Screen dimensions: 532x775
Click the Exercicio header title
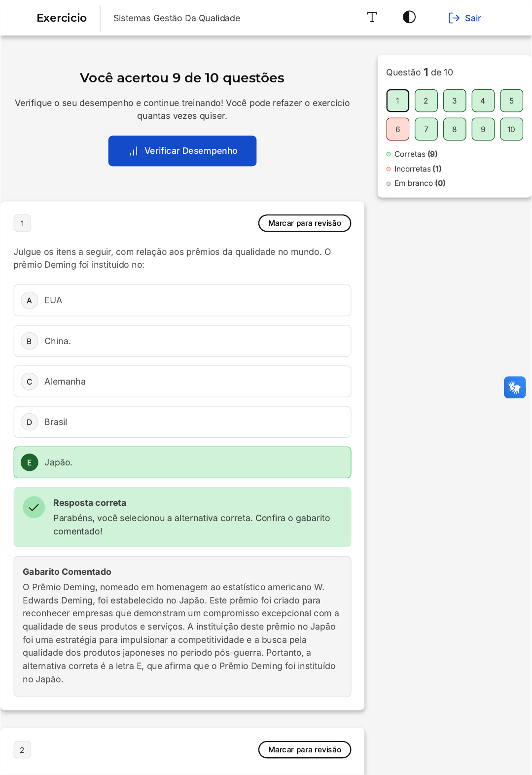point(62,18)
